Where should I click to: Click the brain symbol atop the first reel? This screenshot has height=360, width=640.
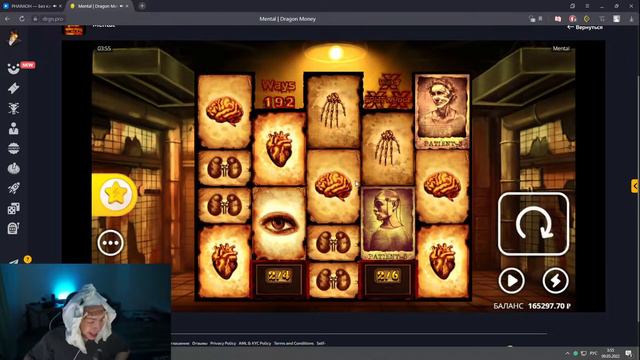coord(224,111)
